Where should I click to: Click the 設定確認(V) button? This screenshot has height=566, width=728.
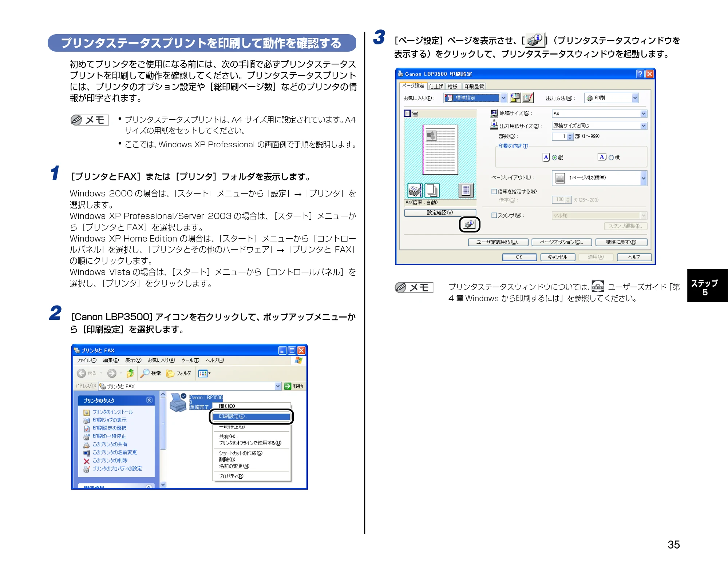[440, 212]
